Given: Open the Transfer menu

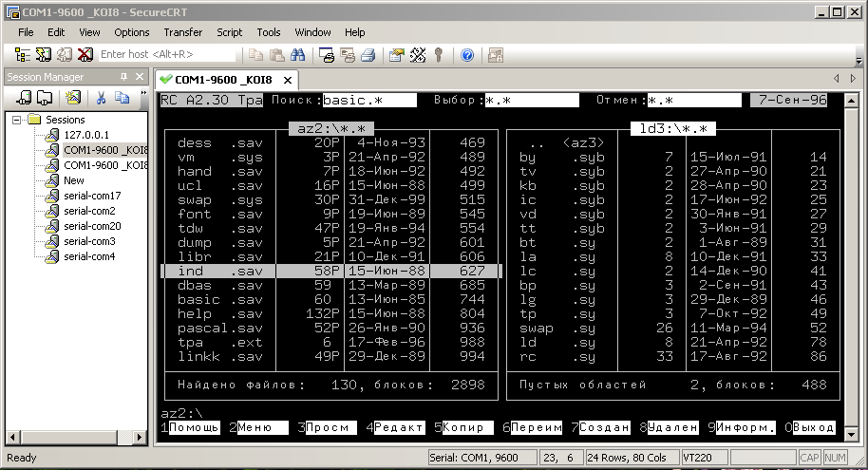Looking at the screenshot, I should [182, 32].
